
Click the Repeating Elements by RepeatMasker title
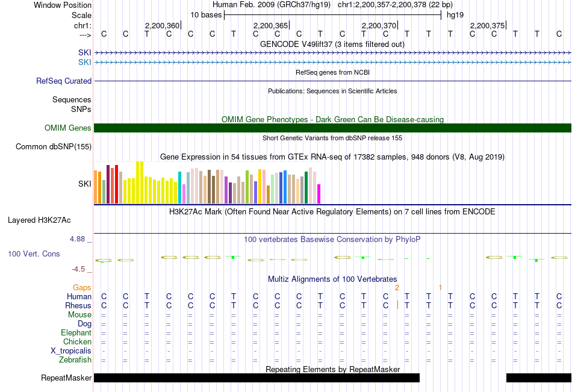(332, 369)
